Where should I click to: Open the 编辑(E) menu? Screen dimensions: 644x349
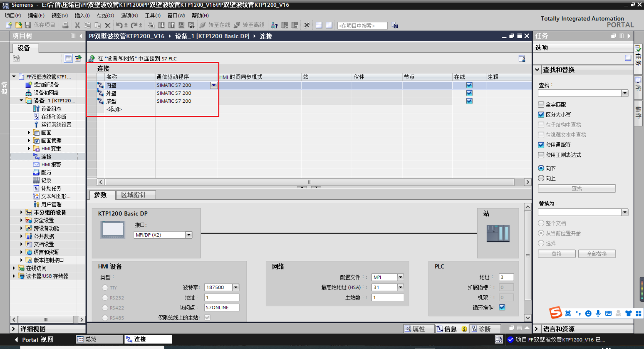point(36,15)
